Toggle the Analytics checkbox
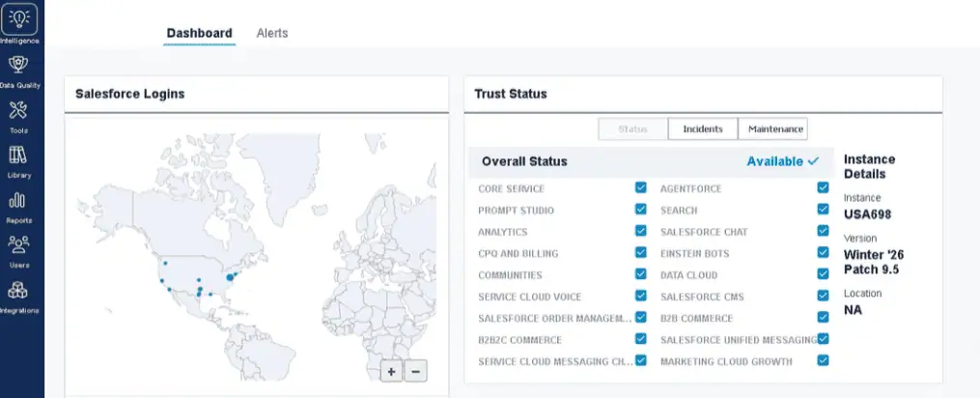The width and height of the screenshot is (980, 398). [641, 231]
